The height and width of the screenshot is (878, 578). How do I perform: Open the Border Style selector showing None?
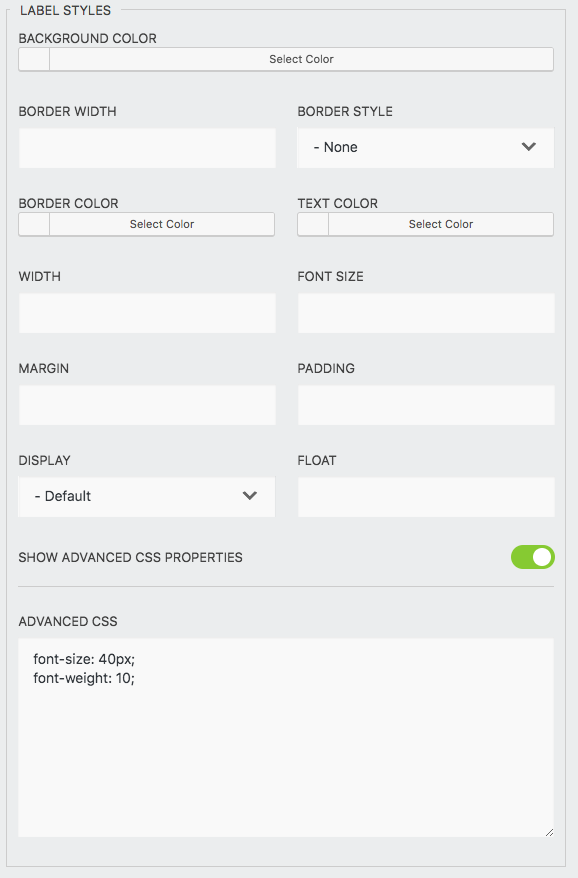click(x=425, y=146)
